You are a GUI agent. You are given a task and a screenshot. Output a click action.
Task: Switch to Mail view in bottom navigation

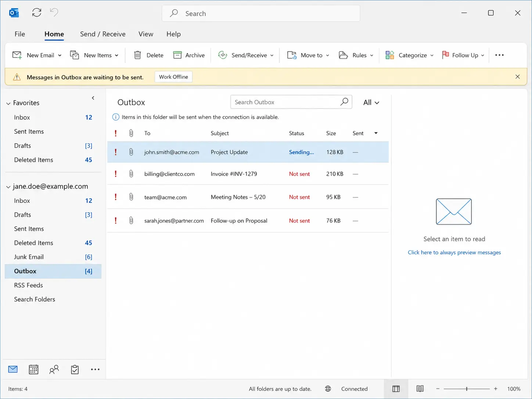13,369
